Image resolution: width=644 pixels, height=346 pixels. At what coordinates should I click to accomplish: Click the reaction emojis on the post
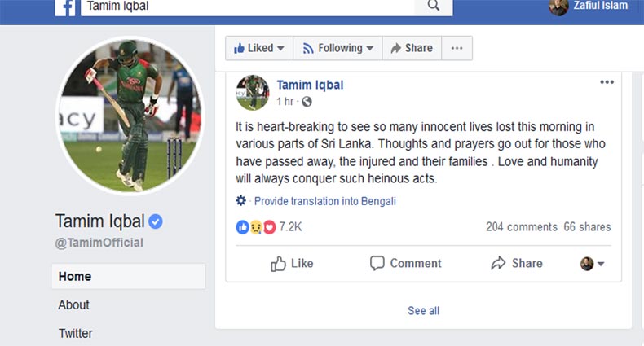coord(256,227)
